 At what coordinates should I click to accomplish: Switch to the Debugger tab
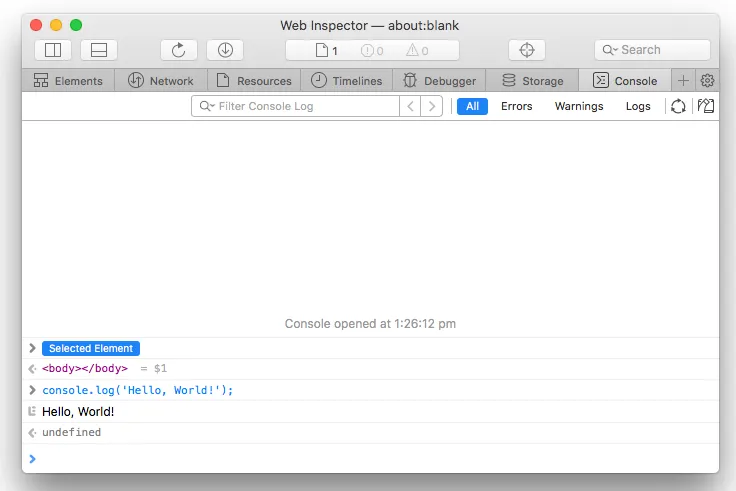point(440,81)
